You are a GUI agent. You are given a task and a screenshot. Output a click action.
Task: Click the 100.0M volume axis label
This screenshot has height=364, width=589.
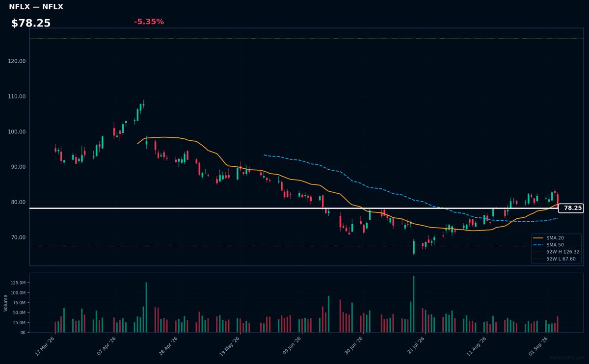coord(19,293)
